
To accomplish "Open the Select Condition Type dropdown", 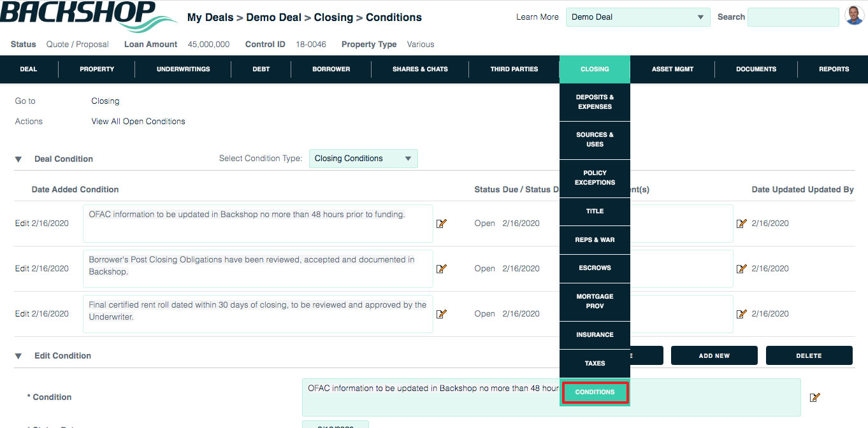I will click(x=363, y=159).
